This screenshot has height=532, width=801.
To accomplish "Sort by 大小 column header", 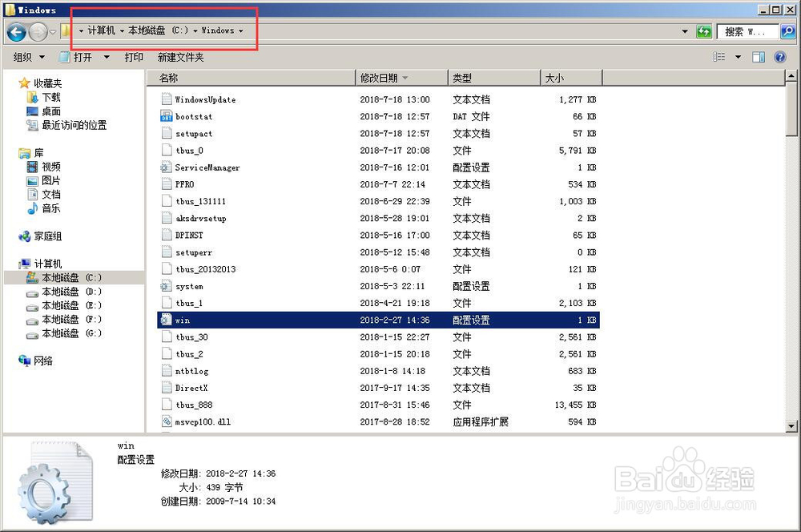I will click(572, 78).
